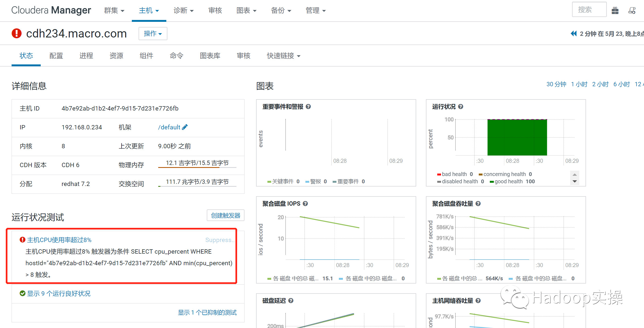Show the 9 healthy status items link
Image resolution: width=644 pixels, height=328 pixels.
click(58, 293)
